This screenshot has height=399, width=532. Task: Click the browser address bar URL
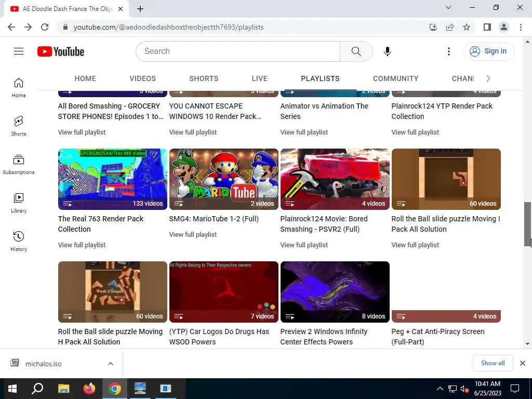[x=169, y=27]
